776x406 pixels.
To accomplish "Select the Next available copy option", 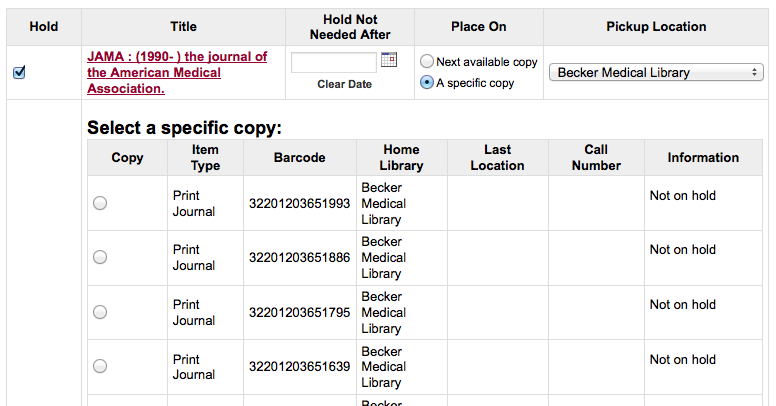I will 427,62.
